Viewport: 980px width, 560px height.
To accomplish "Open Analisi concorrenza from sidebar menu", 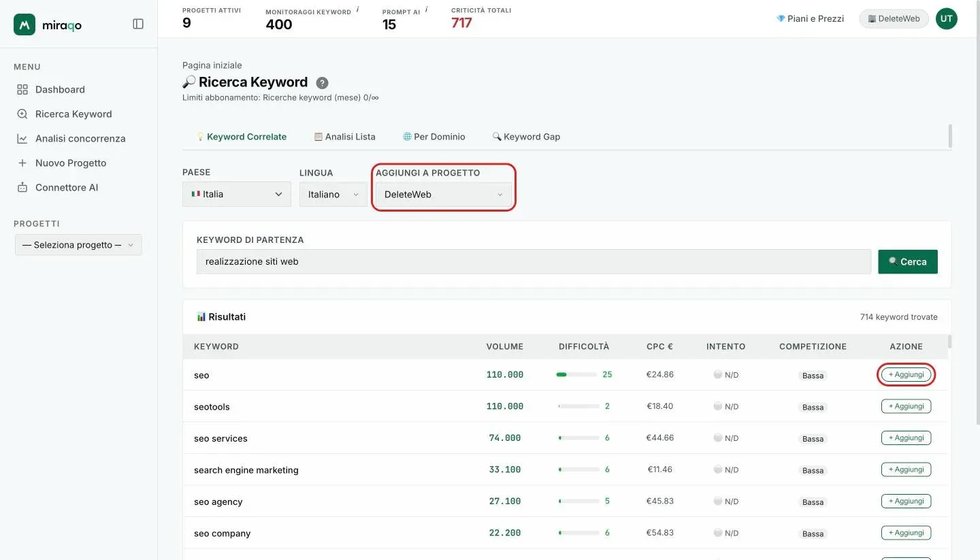I will click(80, 138).
